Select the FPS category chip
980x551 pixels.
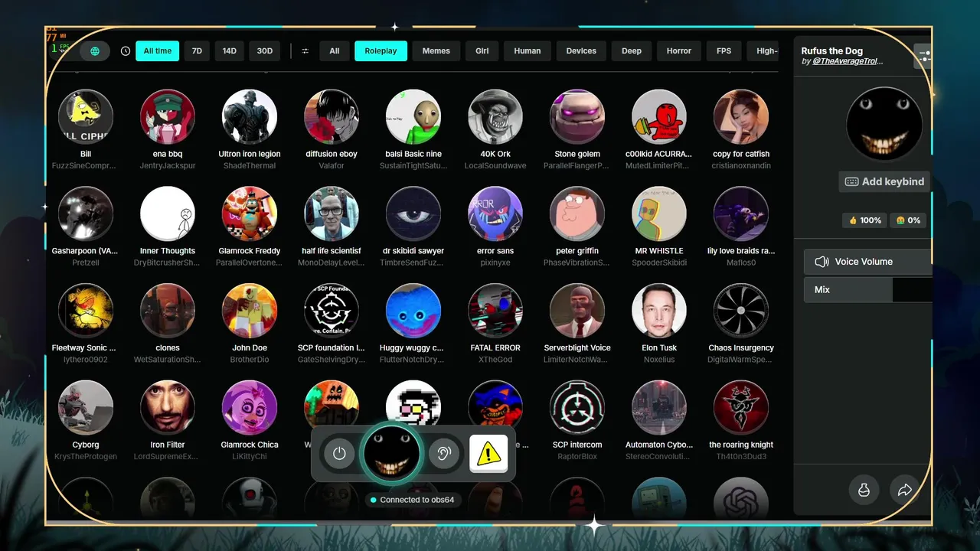[x=724, y=51]
